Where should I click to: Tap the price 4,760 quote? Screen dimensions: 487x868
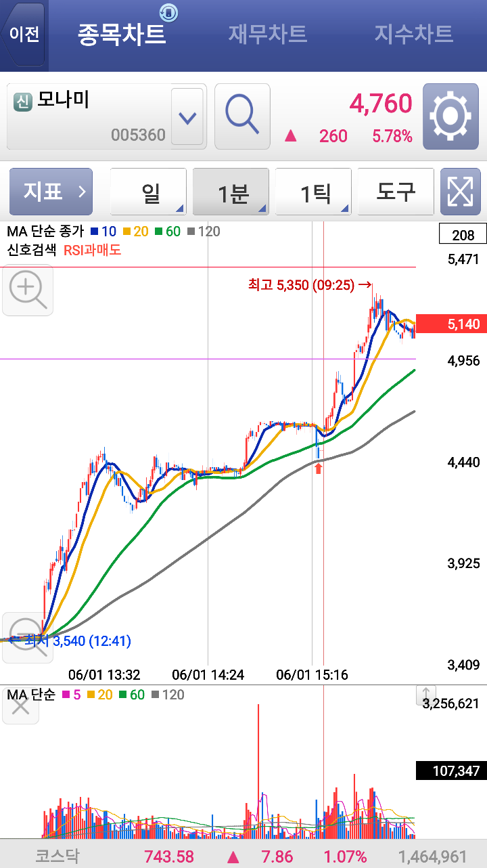coord(381,104)
